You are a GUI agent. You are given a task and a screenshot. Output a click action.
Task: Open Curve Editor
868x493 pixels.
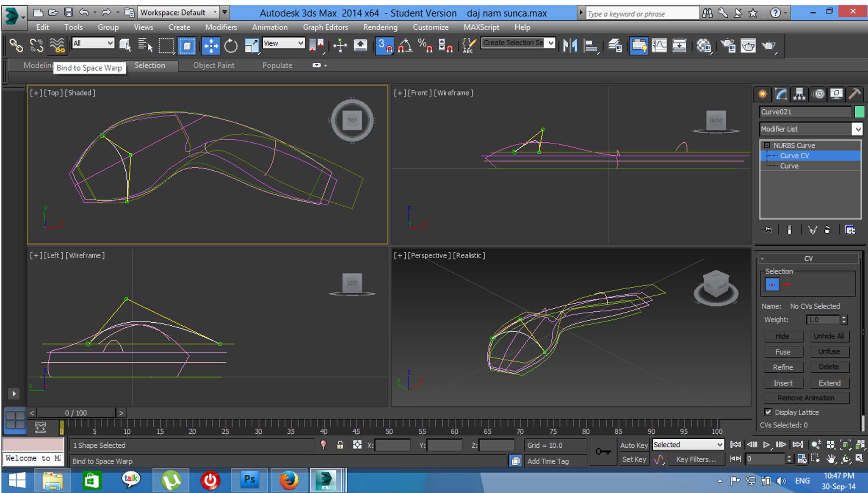point(659,45)
